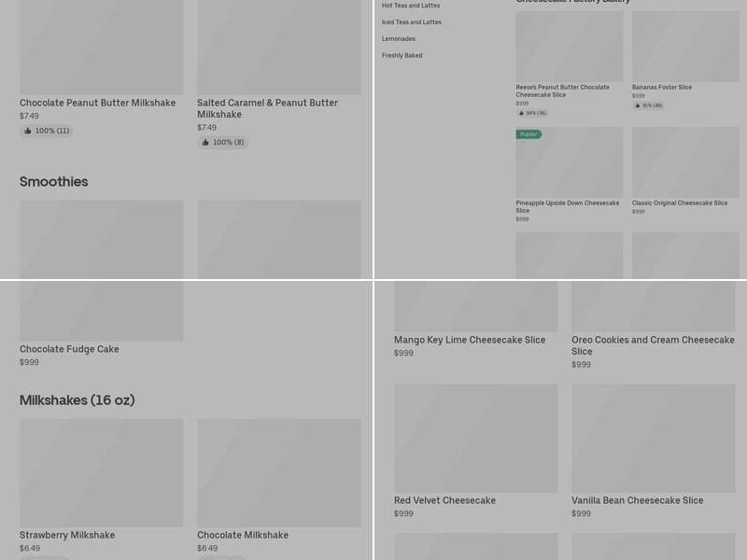Click the Chocolate Peanut Butter Milkshake title

(x=98, y=103)
